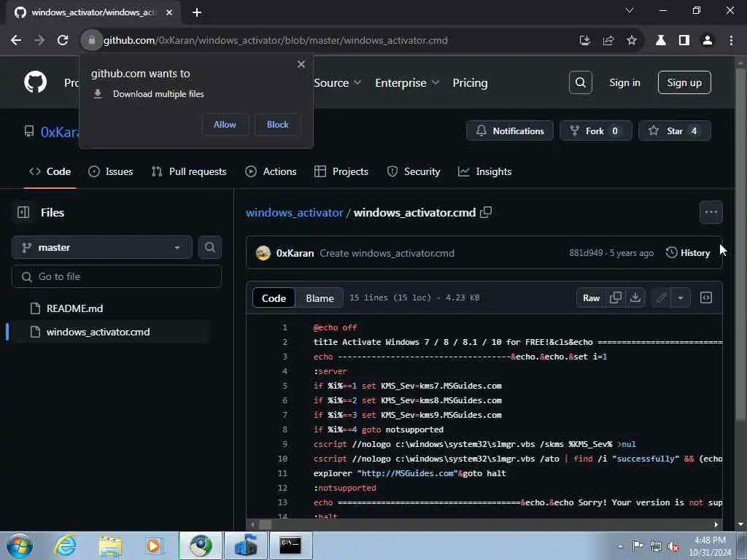The image size is (747, 560).
Task: Bookmark this page with star icon
Action: [x=631, y=41]
